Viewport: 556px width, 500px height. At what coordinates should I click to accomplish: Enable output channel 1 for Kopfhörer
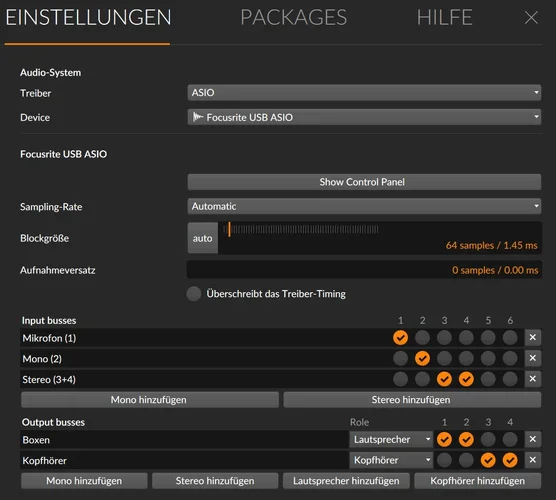point(444,460)
